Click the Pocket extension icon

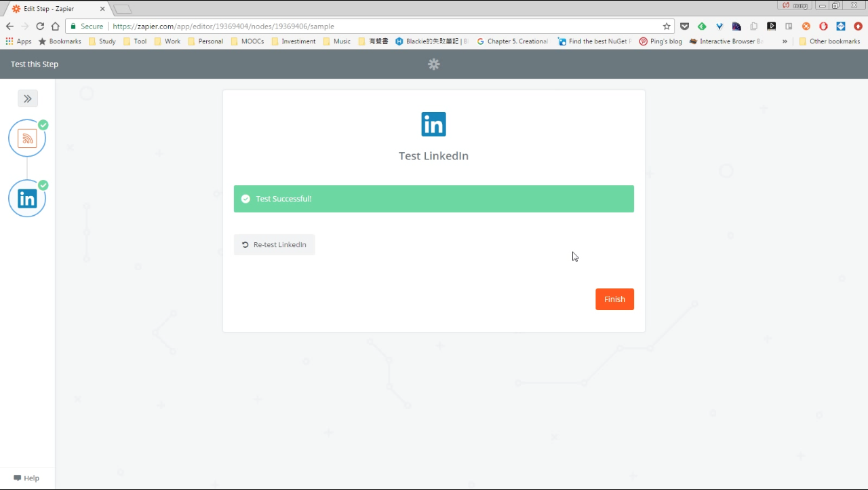click(x=685, y=26)
